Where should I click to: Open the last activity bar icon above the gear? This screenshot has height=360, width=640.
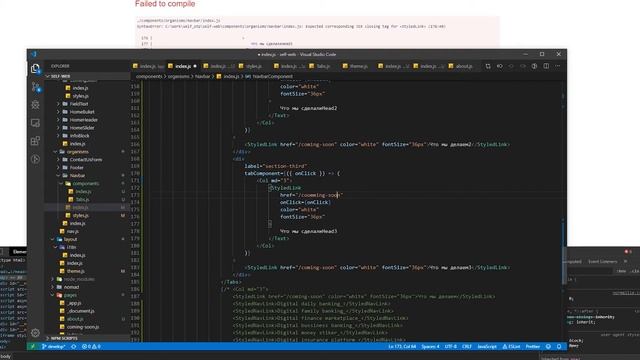pos(36,159)
